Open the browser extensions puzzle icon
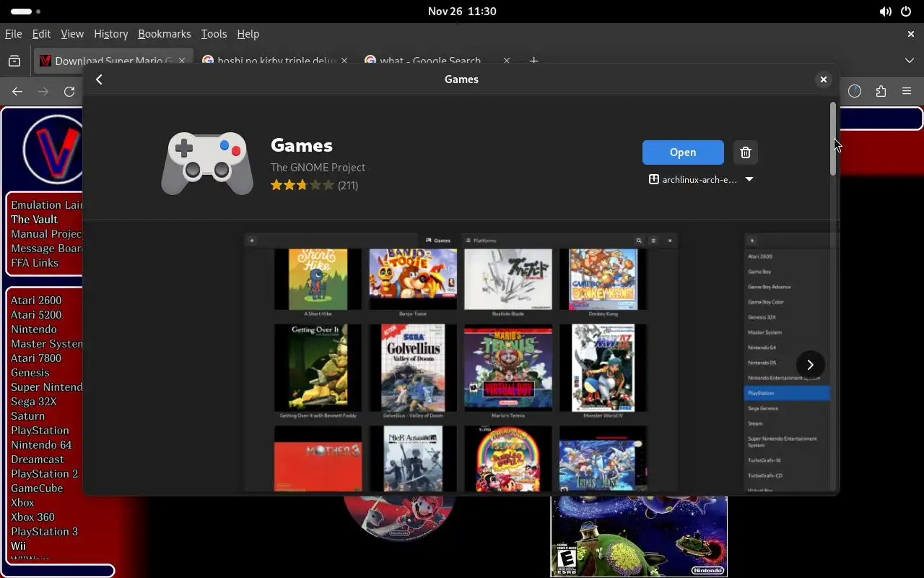This screenshot has height=578, width=924. 881,91
